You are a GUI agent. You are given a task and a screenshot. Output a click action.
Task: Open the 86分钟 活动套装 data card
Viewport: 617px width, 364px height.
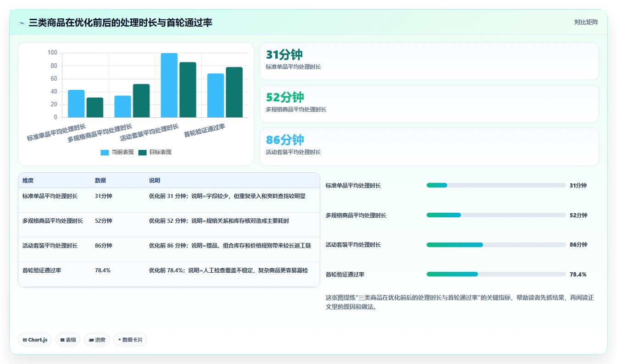(429, 147)
